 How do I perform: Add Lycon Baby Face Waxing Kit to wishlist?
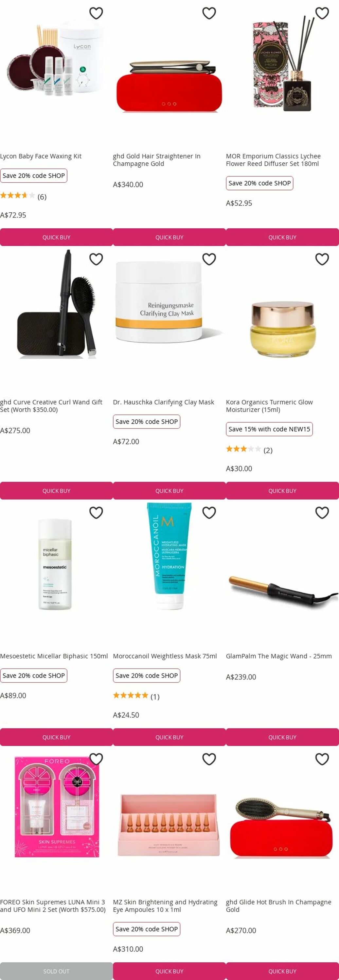[x=96, y=13]
